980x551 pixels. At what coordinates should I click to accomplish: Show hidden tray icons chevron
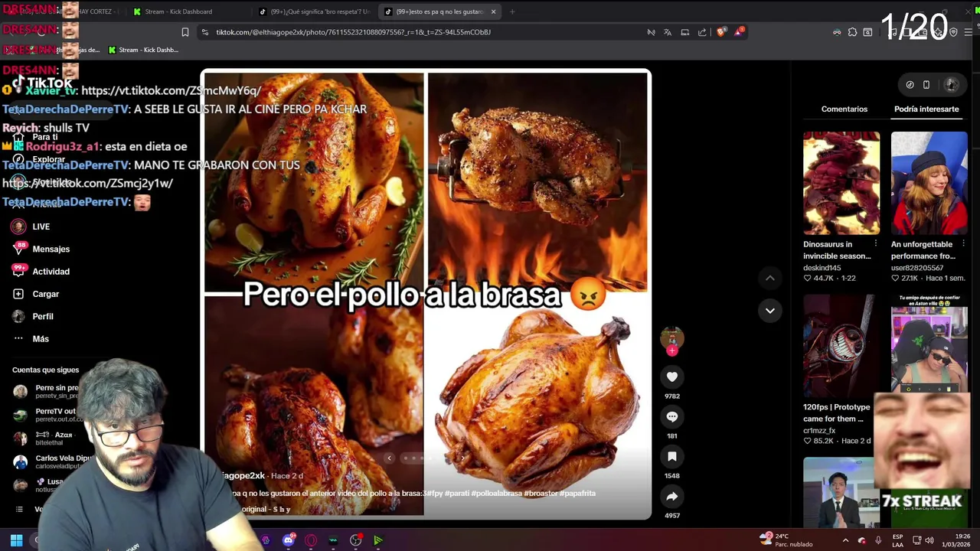point(845,540)
